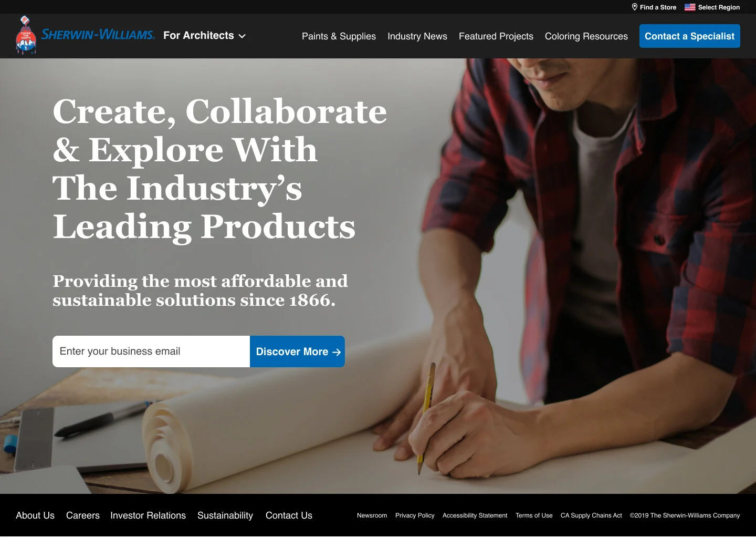This screenshot has height=538, width=756.
Task: Go to Industry News
Action: 417,36
